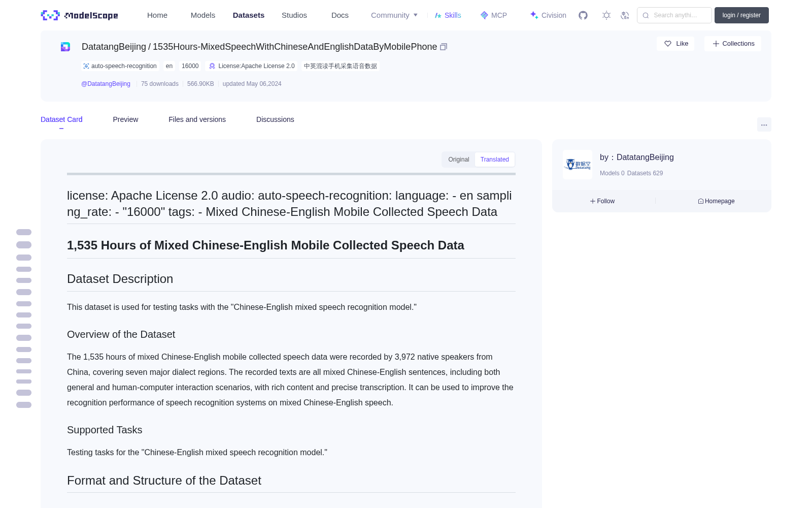
Task: Open the three-dots more options menu
Action: pos(764,124)
